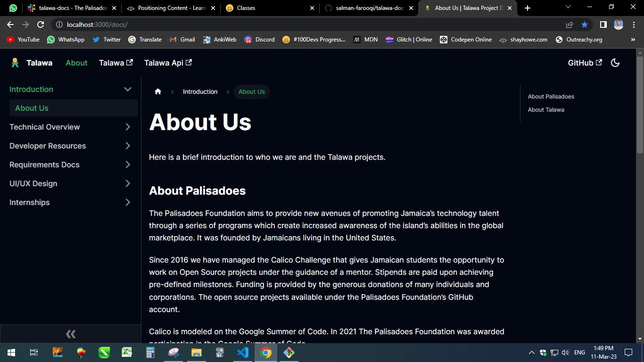The height and width of the screenshot is (362, 644).
Task: Click Introduction in the breadcrumb trail
Action: (200, 91)
